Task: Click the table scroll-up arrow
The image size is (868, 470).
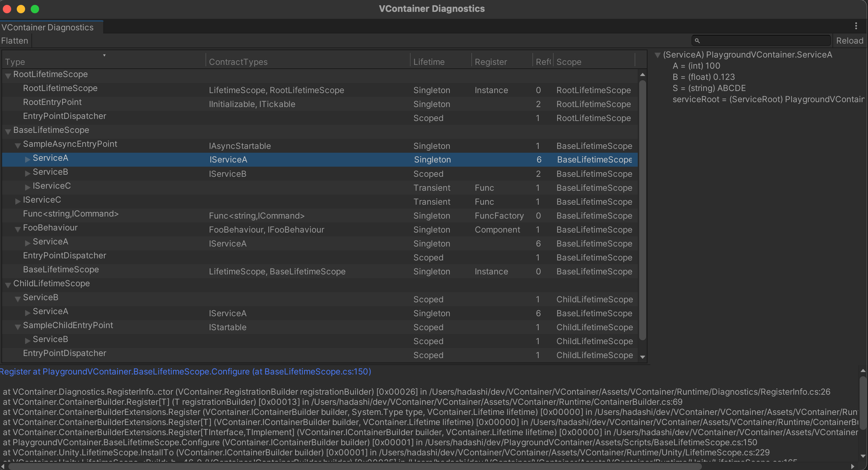Action: pos(642,75)
